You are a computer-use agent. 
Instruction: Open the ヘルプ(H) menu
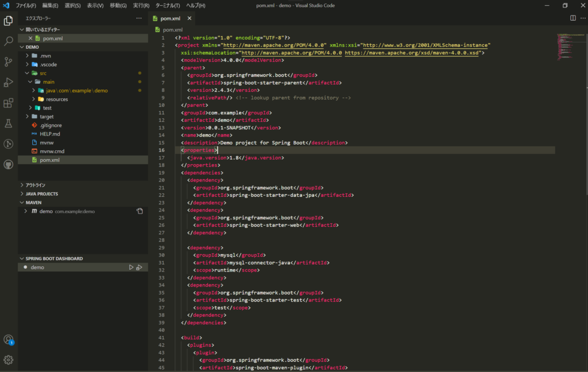tap(196, 6)
